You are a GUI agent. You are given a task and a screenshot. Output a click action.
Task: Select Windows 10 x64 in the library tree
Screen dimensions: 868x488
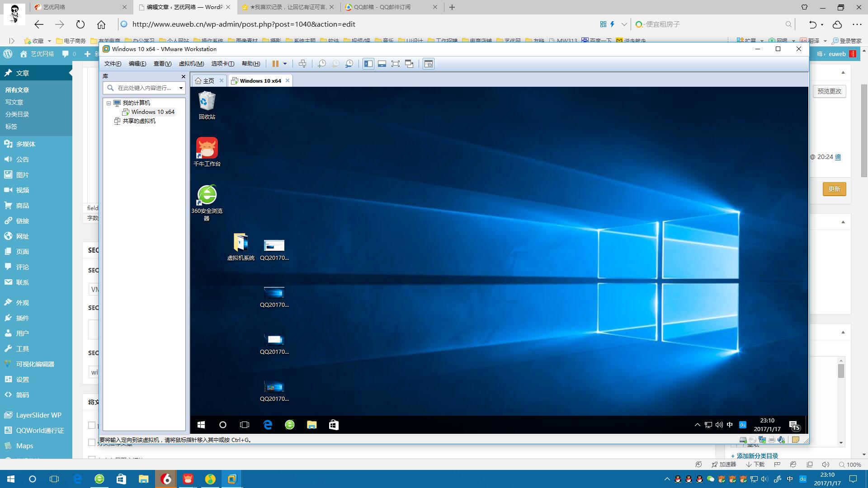pyautogui.click(x=152, y=112)
